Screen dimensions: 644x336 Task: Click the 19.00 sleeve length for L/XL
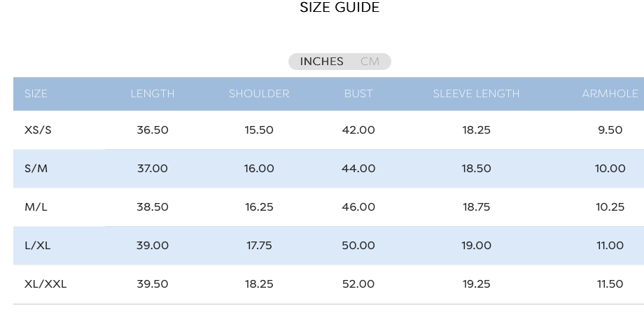coord(477,246)
